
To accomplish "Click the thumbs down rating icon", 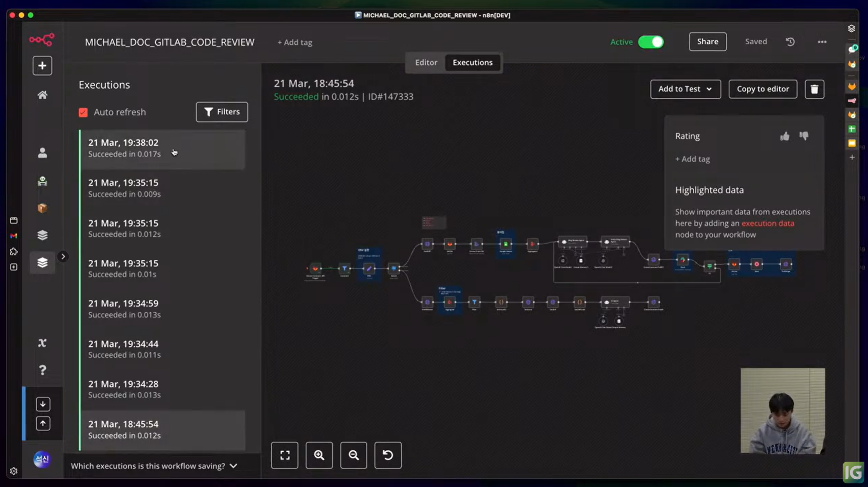I will coord(804,136).
